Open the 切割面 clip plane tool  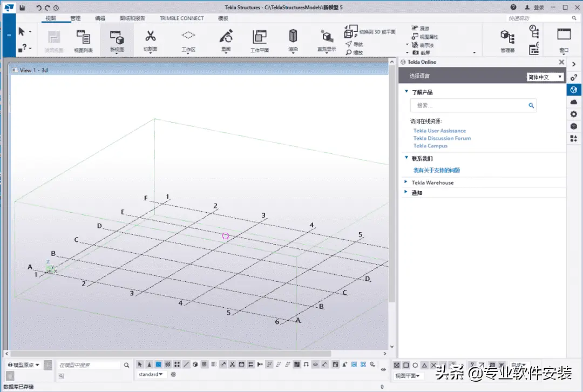[150, 41]
